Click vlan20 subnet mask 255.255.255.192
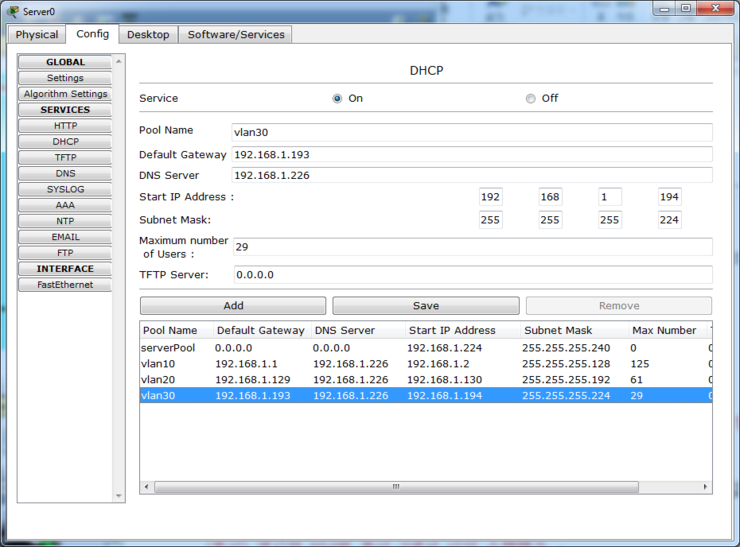The width and height of the screenshot is (740, 547). pos(566,380)
